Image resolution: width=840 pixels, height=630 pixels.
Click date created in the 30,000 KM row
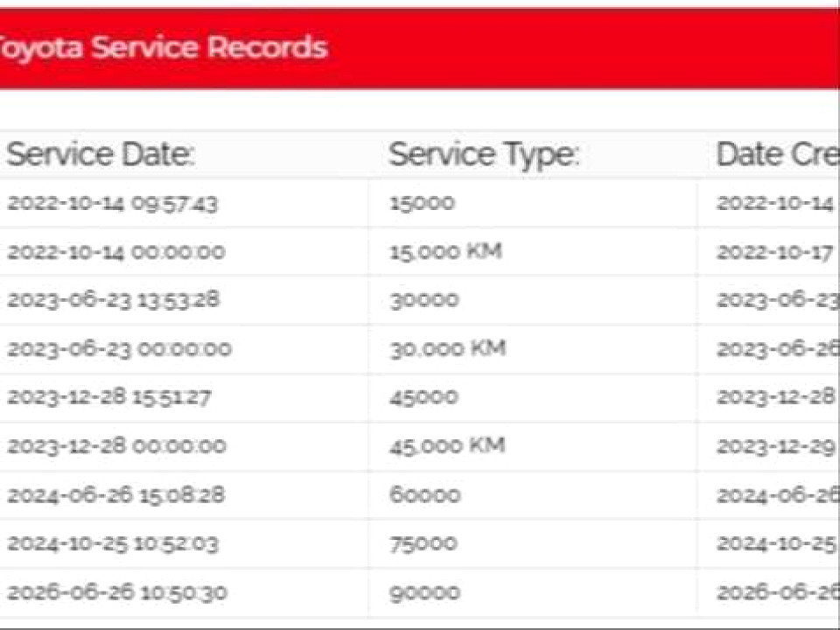pos(778,349)
